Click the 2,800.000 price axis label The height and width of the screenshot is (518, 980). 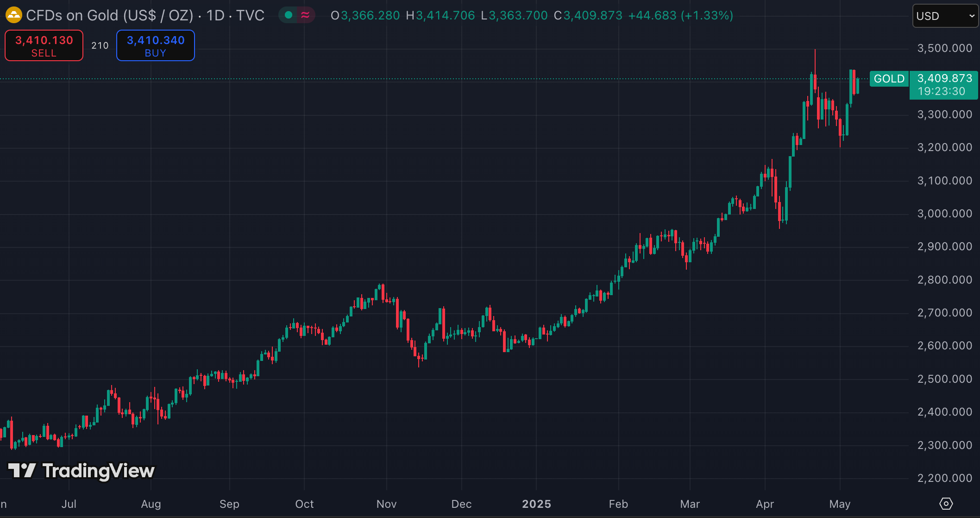tap(944, 280)
